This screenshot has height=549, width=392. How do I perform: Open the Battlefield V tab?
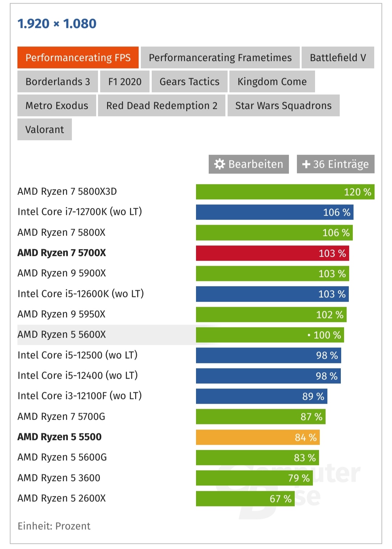[x=338, y=57]
